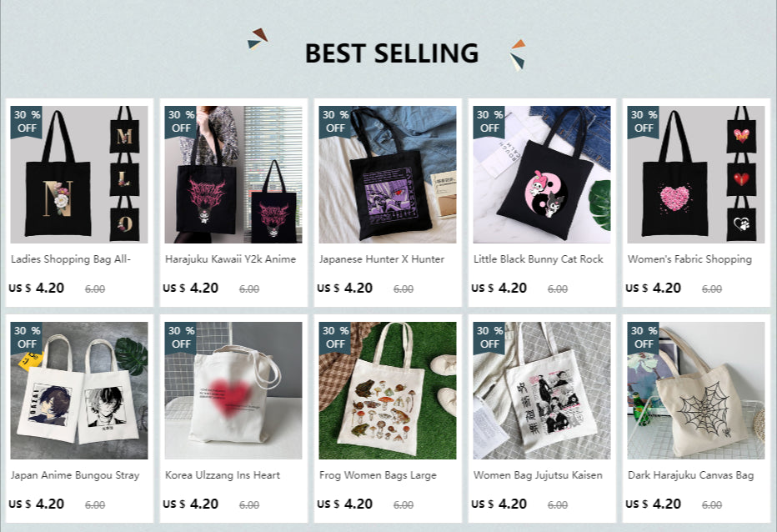
Task: Click the US $4.20 price under Frog Women Bags
Action: click(x=345, y=504)
